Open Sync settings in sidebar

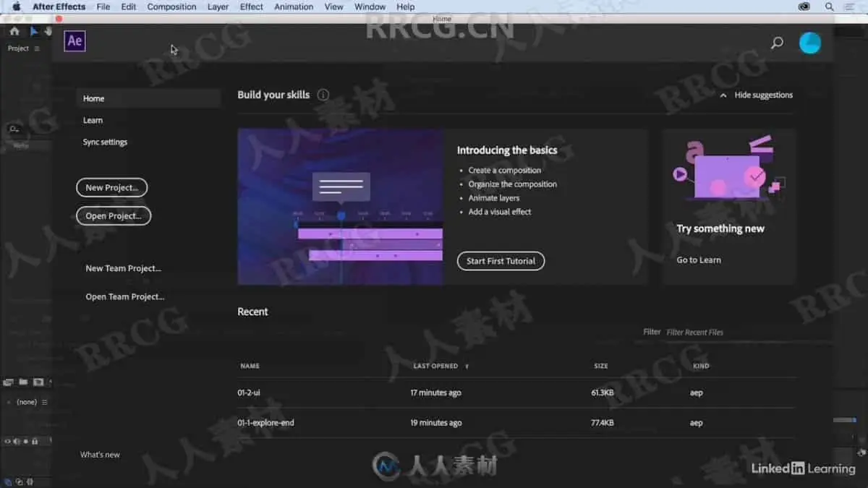click(105, 142)
